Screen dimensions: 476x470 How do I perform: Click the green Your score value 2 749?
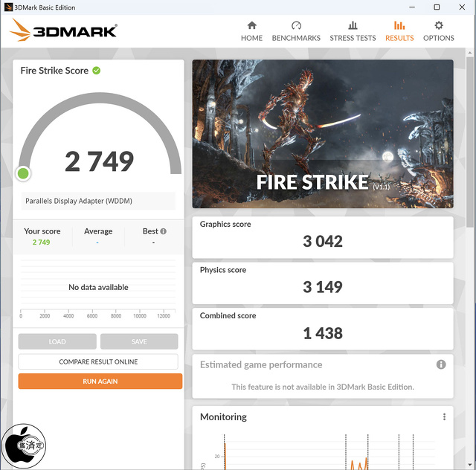[x=42, y=242]
